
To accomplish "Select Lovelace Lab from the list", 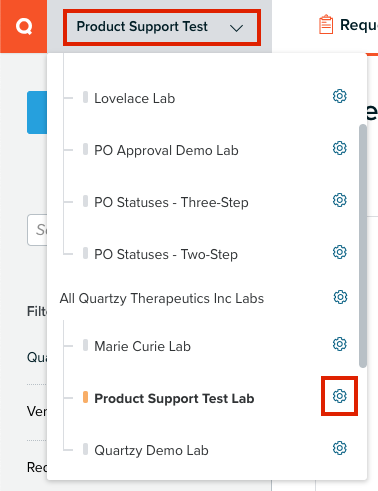I will click(x=134, y=98).
